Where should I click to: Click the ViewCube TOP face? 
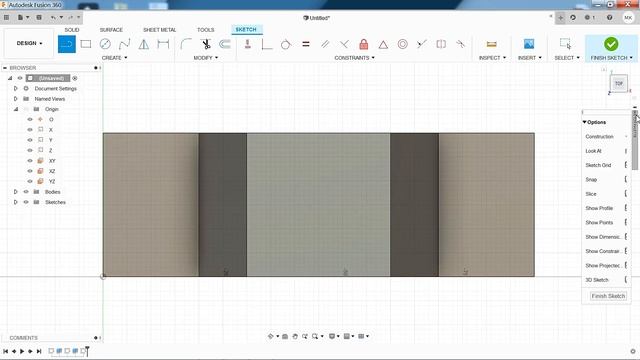(619, 84)
